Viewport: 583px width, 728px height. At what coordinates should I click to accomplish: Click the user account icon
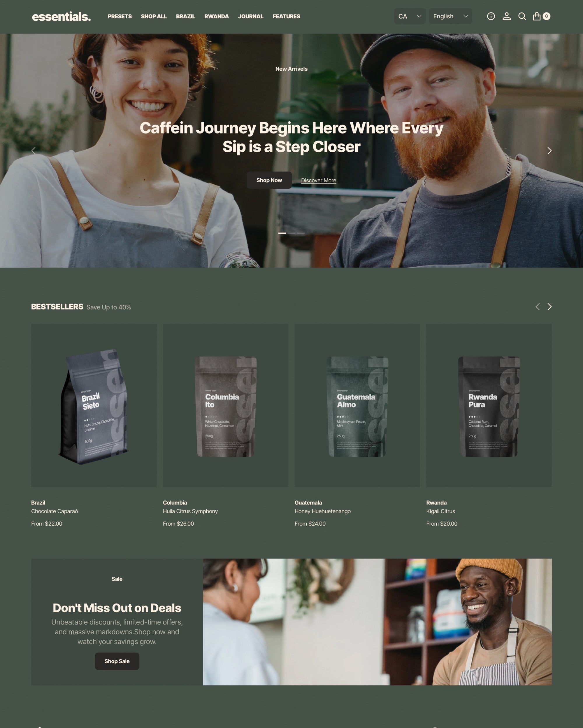click(506, 16)
